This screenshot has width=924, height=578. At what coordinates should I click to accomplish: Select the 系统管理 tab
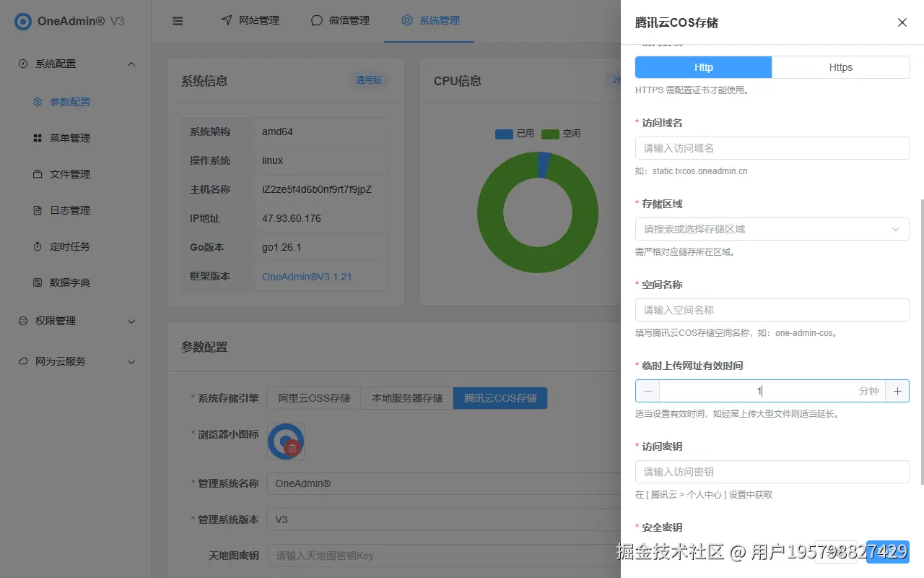click(430, 20)
